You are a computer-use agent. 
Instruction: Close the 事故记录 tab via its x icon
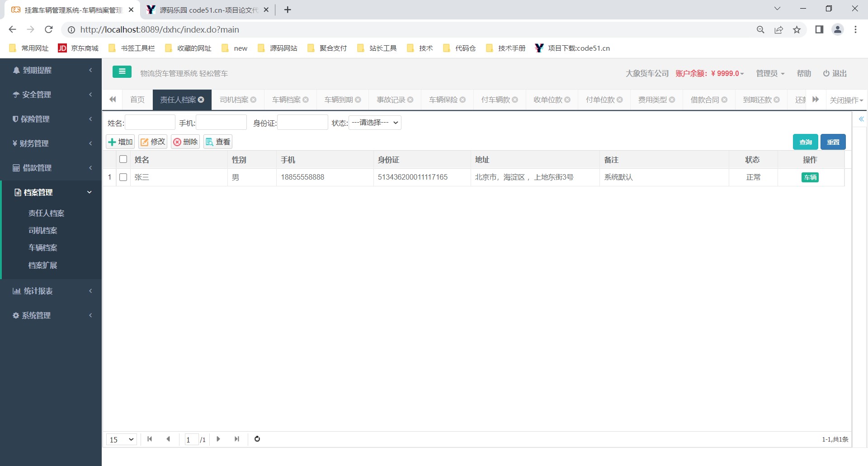pyautogui.click(x=410, y=100)
